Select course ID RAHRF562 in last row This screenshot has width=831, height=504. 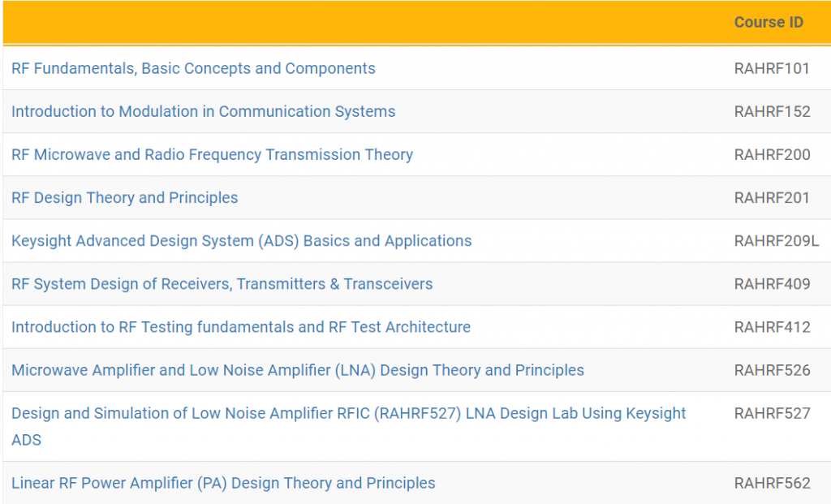click(772, 484)
